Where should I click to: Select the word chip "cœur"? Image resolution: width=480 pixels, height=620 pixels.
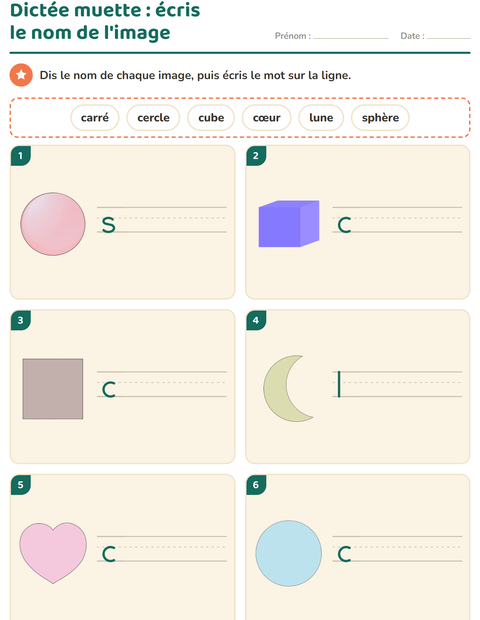pyautogui.click(x=266, y=117)
